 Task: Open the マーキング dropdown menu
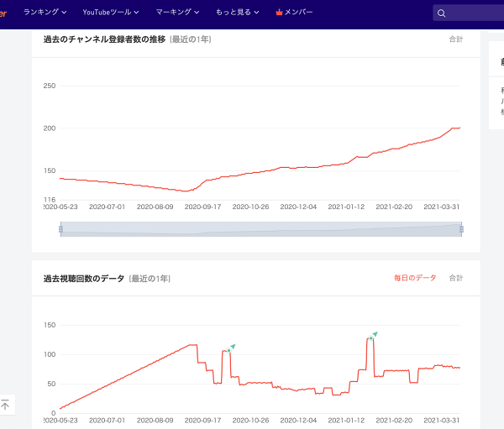coord(177,13)
